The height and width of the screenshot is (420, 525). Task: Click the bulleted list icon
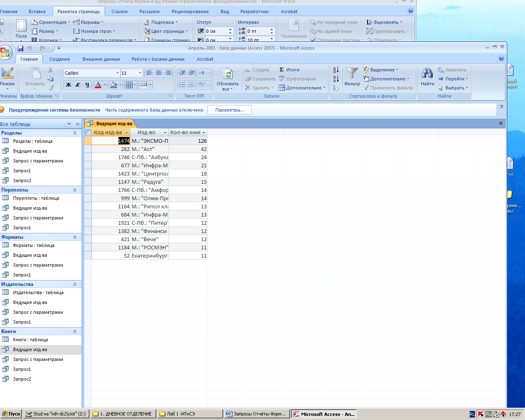click(192, 85)
